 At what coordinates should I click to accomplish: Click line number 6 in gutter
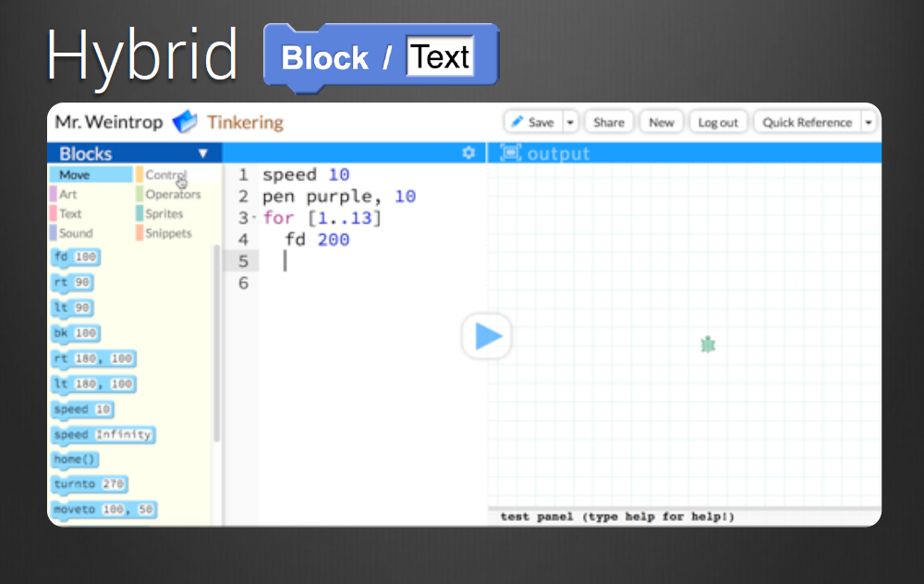[243, 284]
